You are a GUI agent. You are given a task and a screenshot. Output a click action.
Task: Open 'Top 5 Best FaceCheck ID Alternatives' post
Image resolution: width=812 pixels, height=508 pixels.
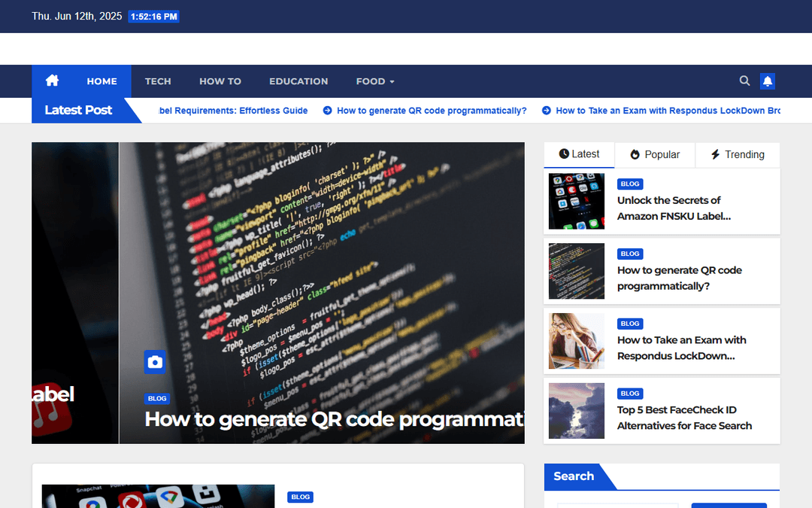(684, 418)
